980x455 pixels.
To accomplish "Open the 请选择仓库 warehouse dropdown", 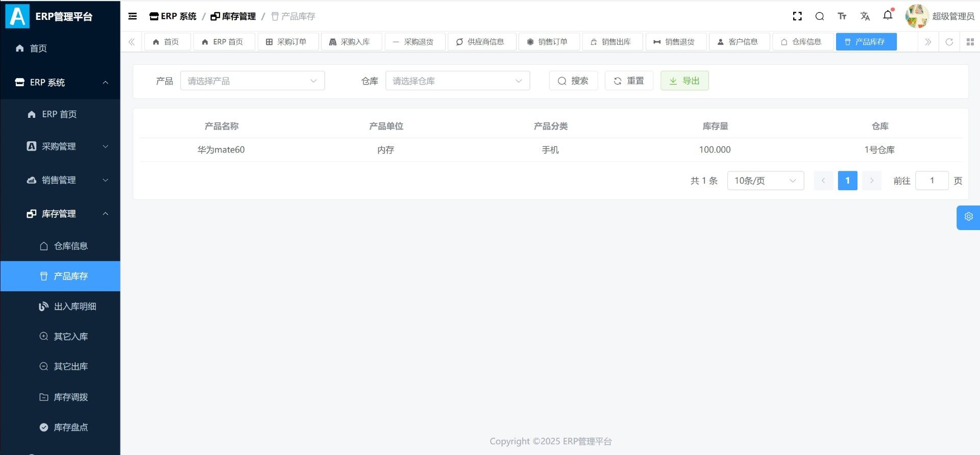I will click(458, 81).
